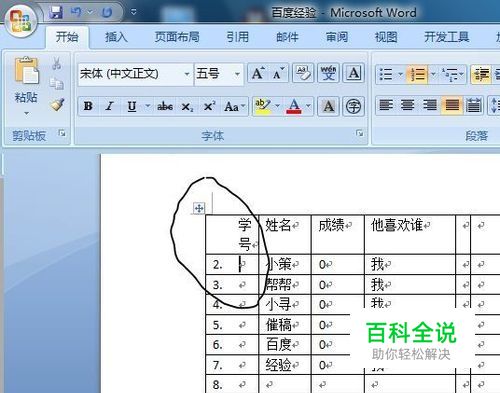Open the 引用 ribbon tab

point(237,37)
